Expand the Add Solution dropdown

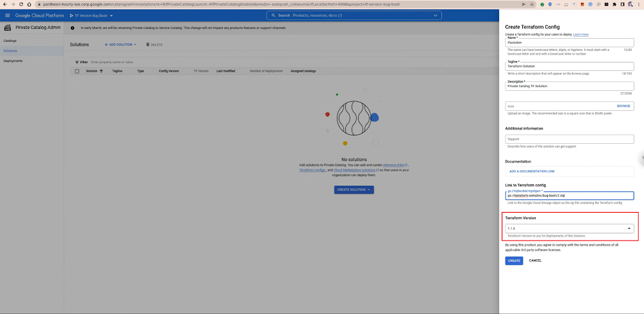point(121,44)
